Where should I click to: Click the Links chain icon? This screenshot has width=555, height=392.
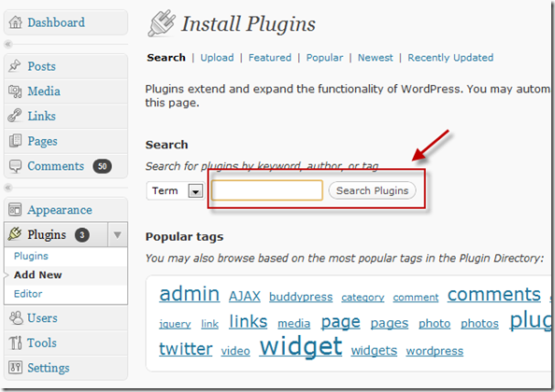[15, 116]
